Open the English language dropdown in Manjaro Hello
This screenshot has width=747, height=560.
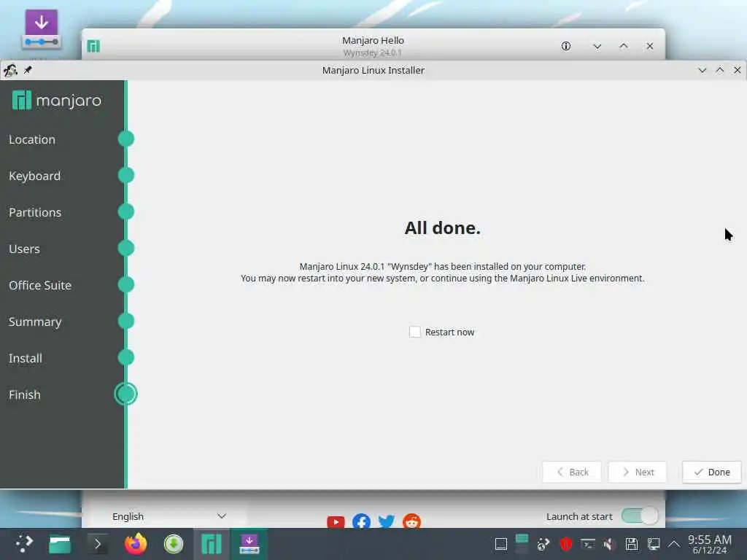169,516
